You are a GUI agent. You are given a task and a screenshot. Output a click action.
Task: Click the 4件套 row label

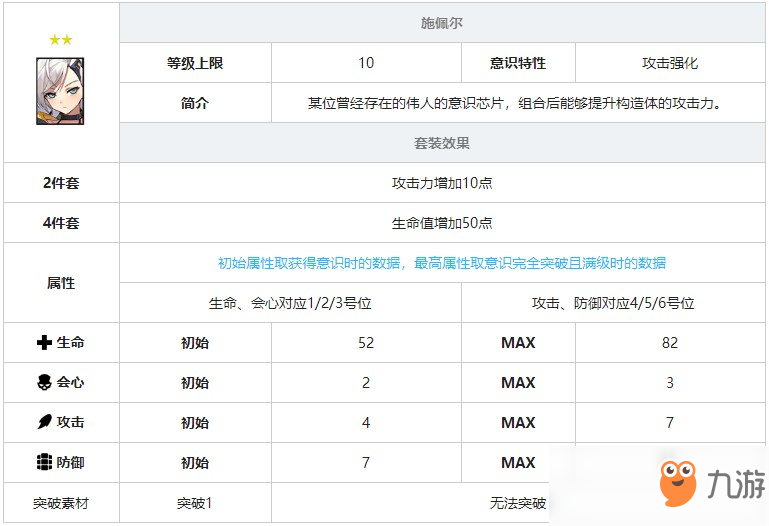61,223
